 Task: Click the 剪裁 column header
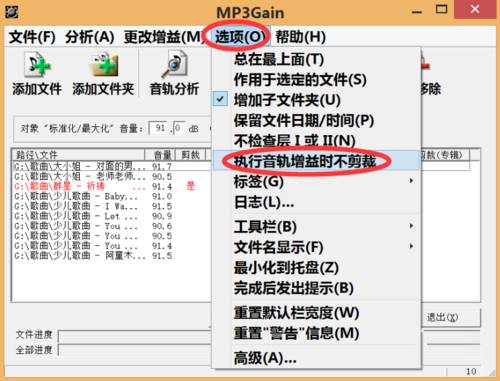pyautogui.click(x=190, y=155)
